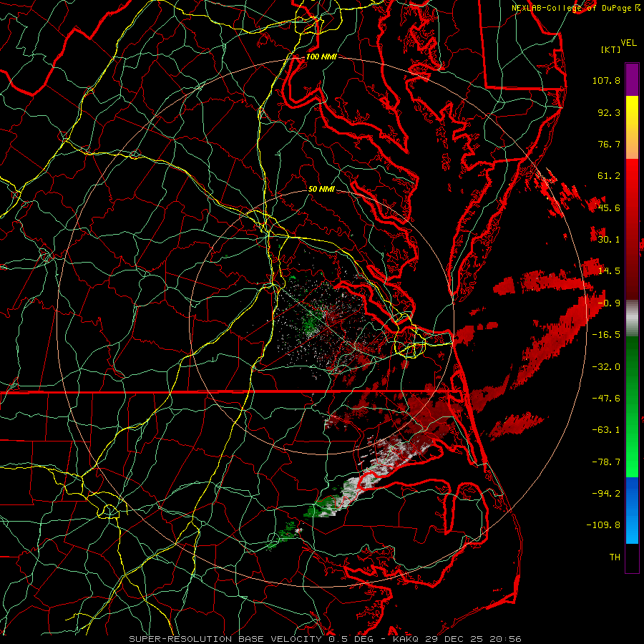The width and height of the screenshot is (644, 644).
Task: Pick the blue segment of velocity color bar
Action: coord(632,510)
